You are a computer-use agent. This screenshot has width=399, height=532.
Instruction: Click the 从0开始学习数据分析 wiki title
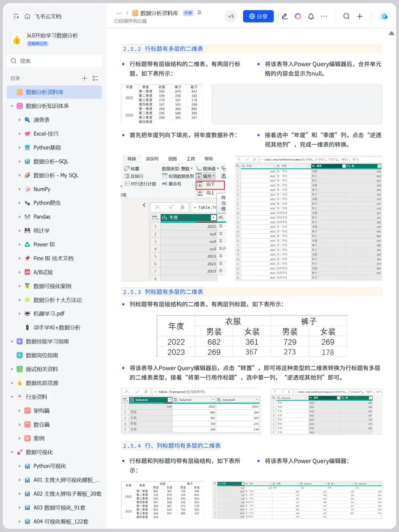[52, 36]
